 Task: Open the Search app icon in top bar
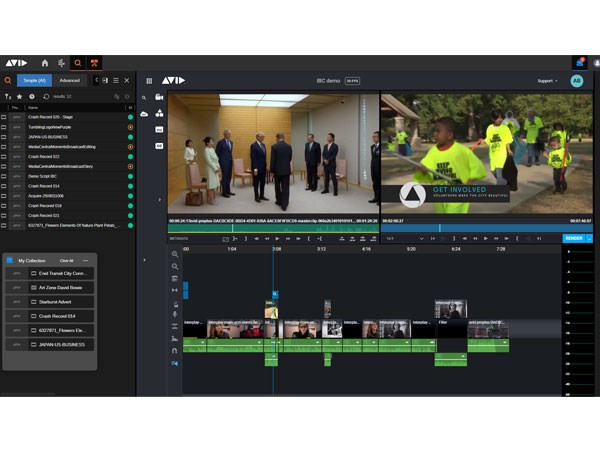pyautogui.click(x=77, y=62)
